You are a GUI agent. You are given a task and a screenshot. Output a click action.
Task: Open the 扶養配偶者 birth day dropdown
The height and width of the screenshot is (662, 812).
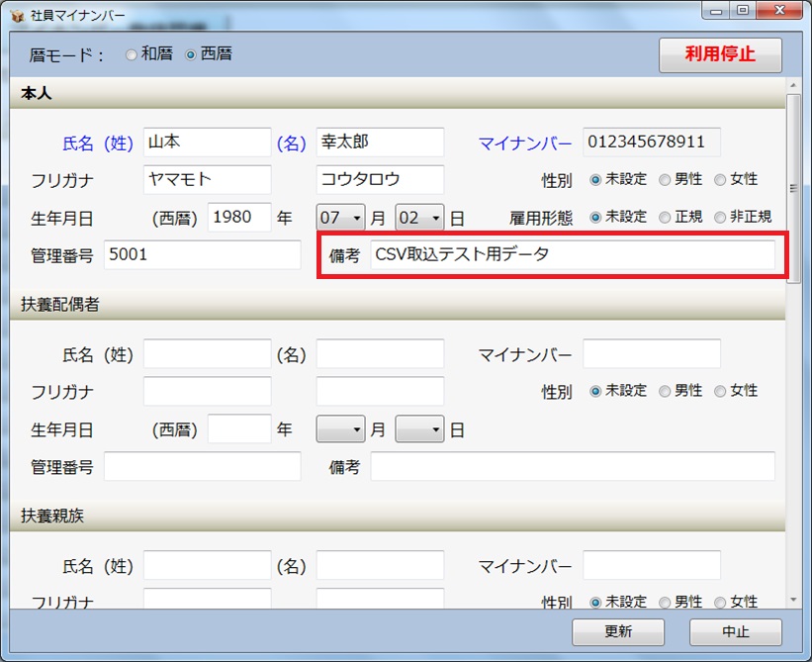pos(419,428)
